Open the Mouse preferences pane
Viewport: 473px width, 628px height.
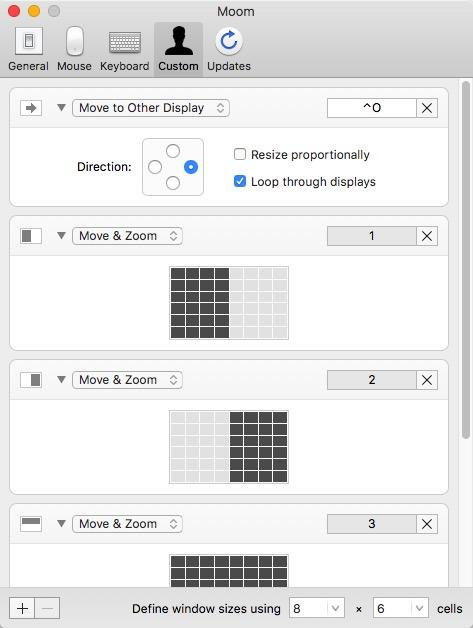pyautogui.click(x=74, y=49)
